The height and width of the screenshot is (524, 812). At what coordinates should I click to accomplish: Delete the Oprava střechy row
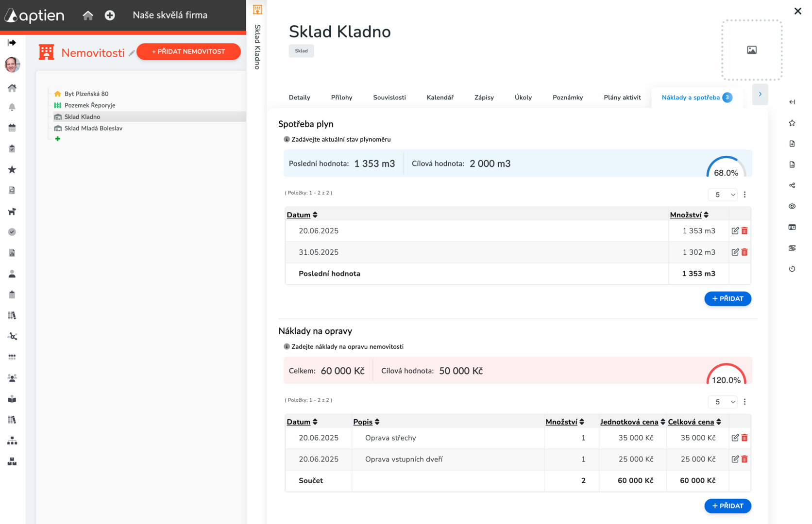[744, 438]
